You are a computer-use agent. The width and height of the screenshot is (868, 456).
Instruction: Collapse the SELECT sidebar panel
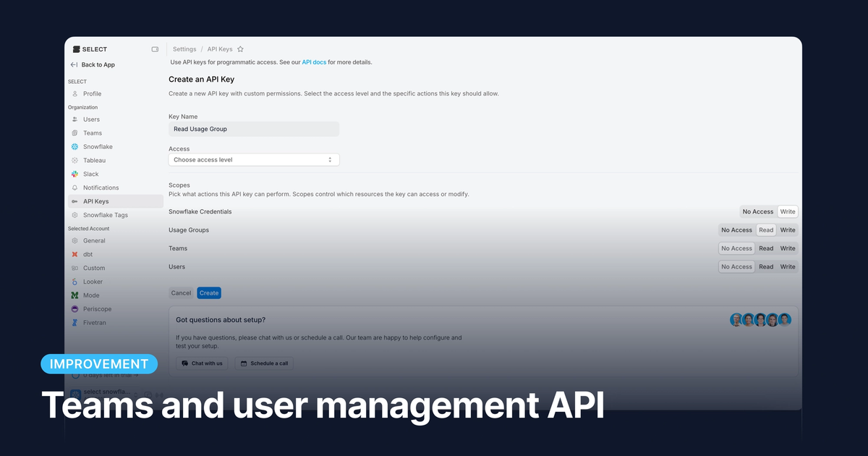[155, 49]
